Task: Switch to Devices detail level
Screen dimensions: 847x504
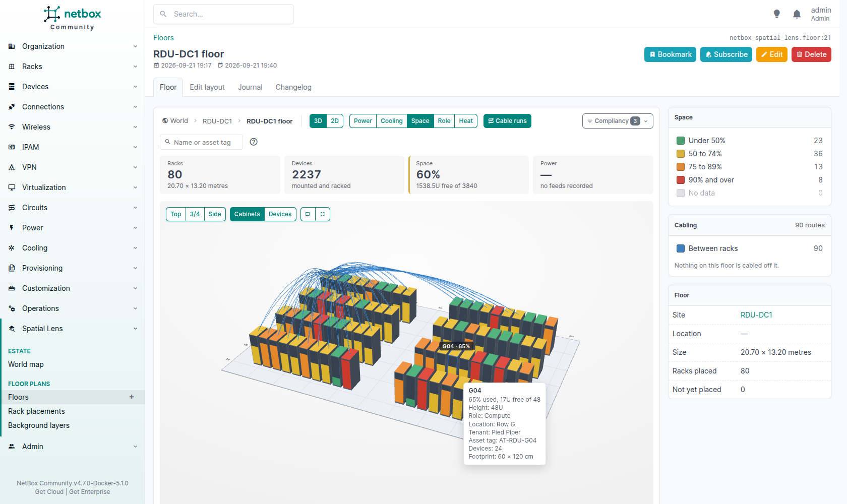Action: pos(280,214)
